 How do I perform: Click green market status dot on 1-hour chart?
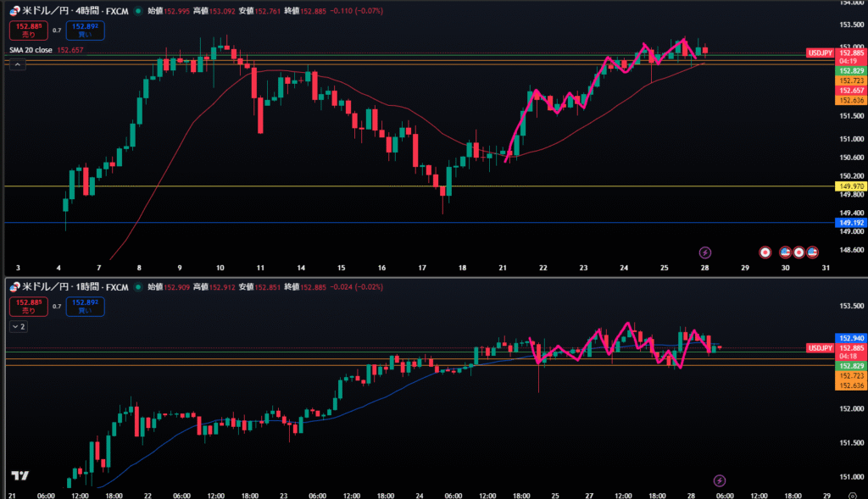tap(138, 287)
